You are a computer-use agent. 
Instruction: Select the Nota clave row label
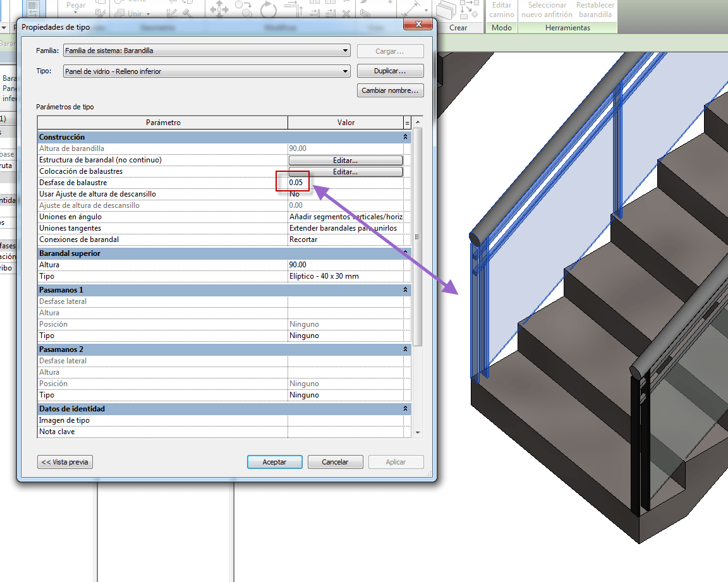coord(57,432)
